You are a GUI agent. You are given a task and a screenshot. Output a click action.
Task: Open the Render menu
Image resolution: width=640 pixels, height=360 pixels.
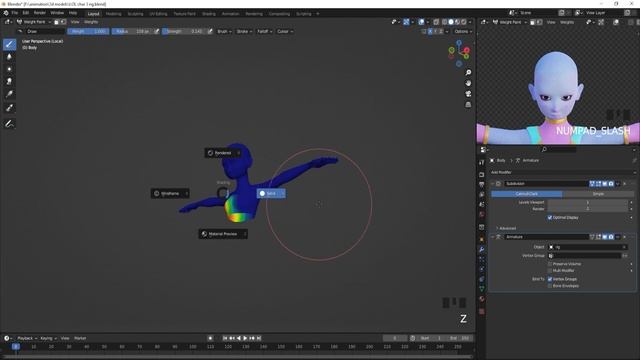(40, 13)
